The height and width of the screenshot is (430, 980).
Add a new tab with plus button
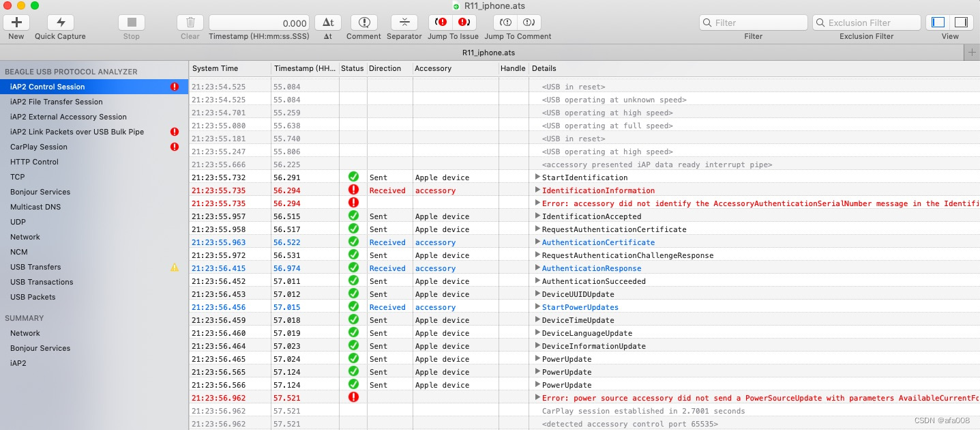point(972,53)
